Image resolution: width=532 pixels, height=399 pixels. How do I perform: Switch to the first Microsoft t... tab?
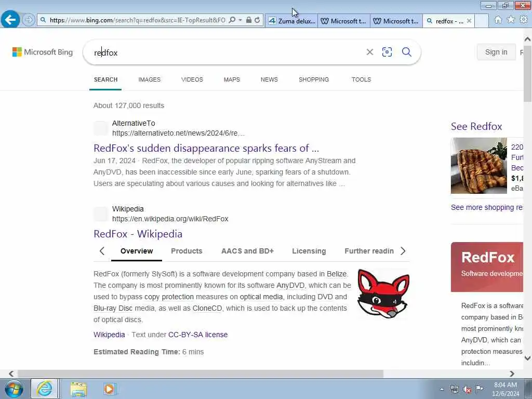[x=344, y=21]
